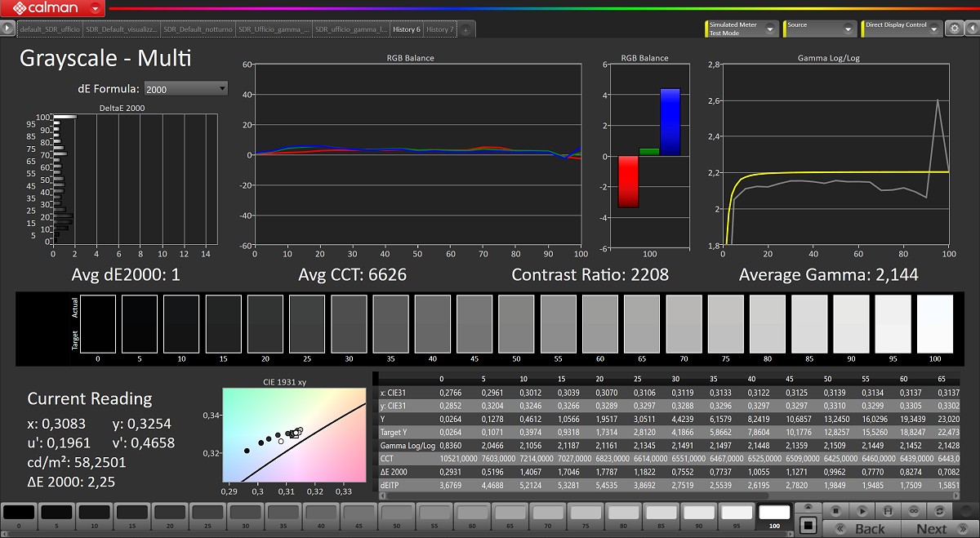This screenshot has width=980, height=538.
Task: Select the 5 level pattern button in bottom strip
Action: (56, 517)
